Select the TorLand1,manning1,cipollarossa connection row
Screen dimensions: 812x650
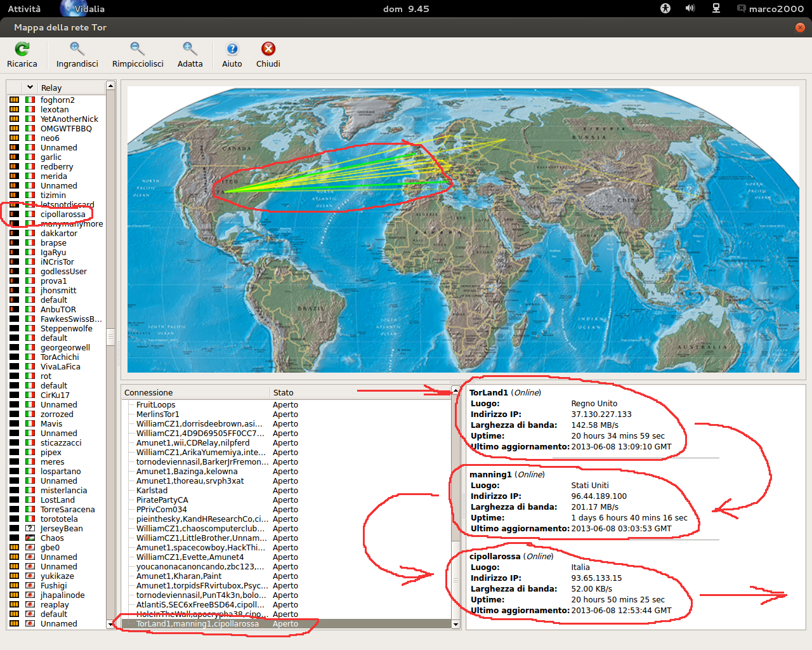click(286, 623)
